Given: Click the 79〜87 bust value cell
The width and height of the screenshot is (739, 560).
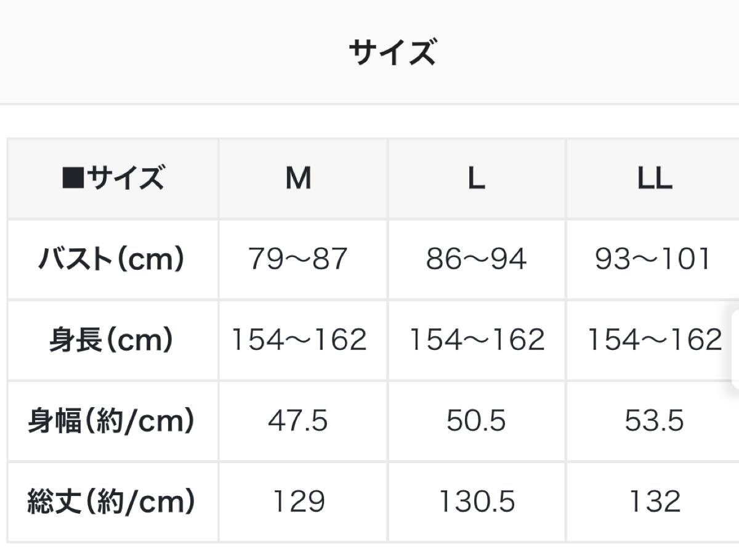Looking at the screenshot, I should [299, 259].
